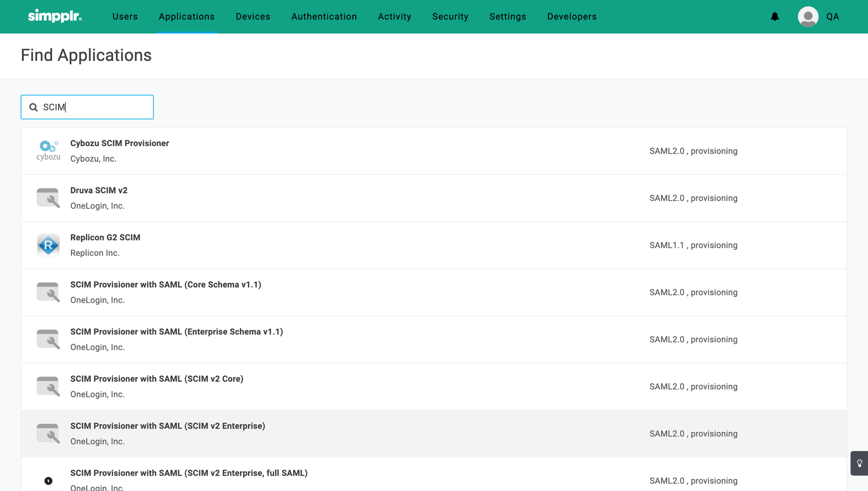Screen dimensions: 868x491
Task: Open the Activity menu
Action: click(394, 17)
